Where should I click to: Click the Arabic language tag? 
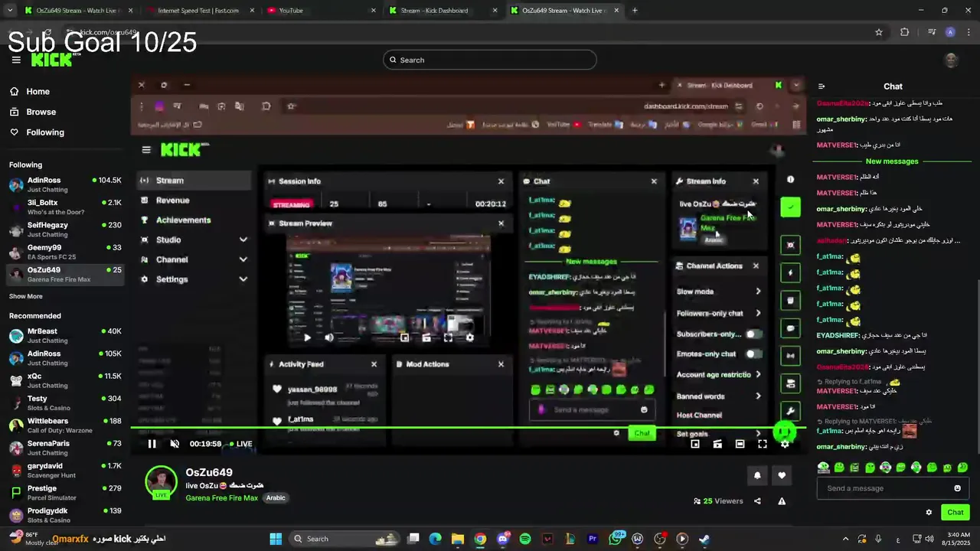coord(276,498)
